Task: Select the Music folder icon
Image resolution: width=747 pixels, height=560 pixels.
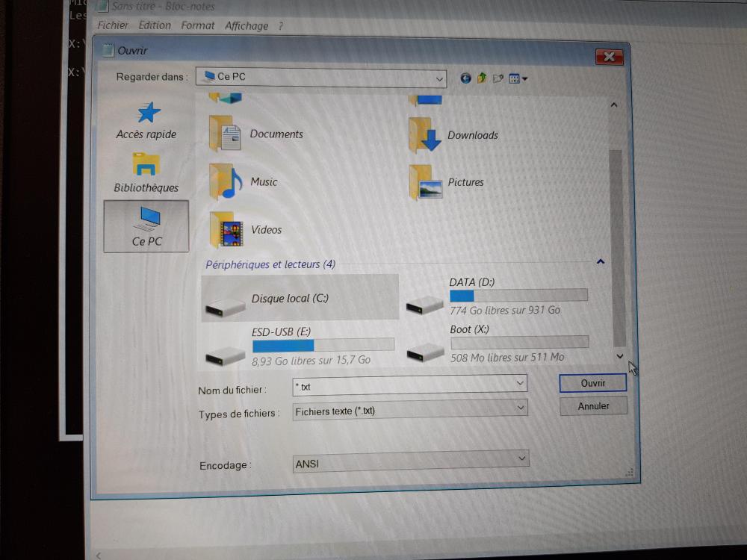Action: point(226,181)
